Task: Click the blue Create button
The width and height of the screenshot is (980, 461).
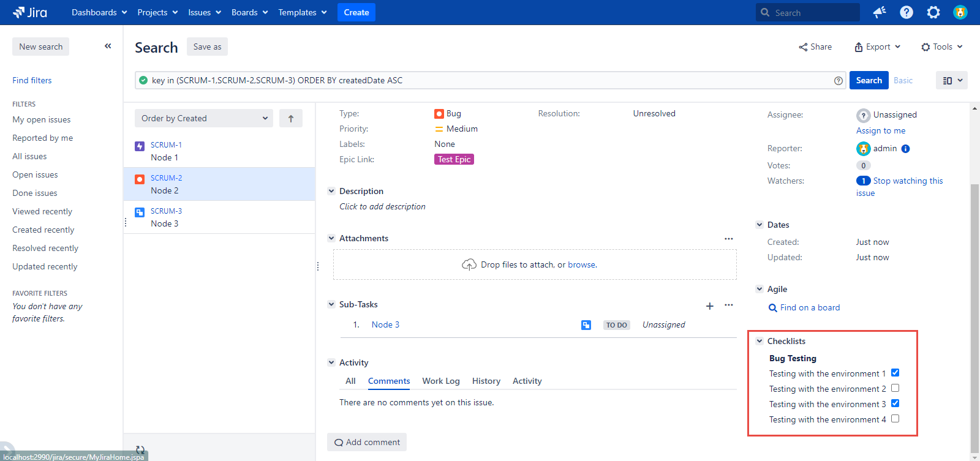Action: [x=356, y=12]
